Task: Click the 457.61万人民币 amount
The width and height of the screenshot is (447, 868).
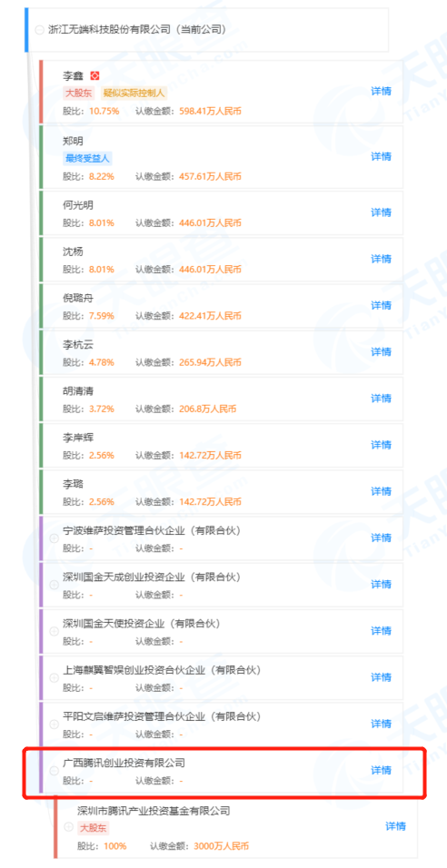Action: (x=210, y=176)
